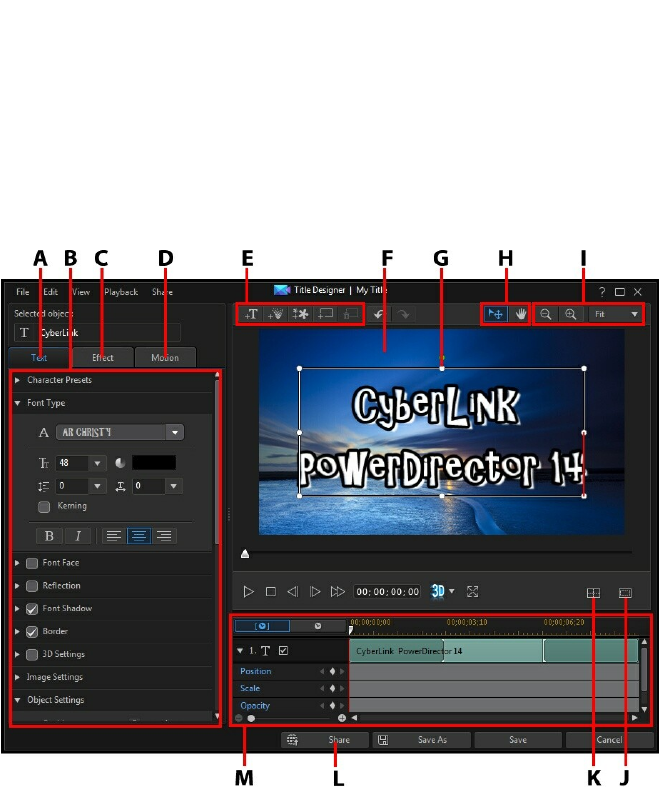Viewport: 659px width, 788px height.
Task: Stop the preview playback
Action: pyautogui.click(x=270, y=592)
